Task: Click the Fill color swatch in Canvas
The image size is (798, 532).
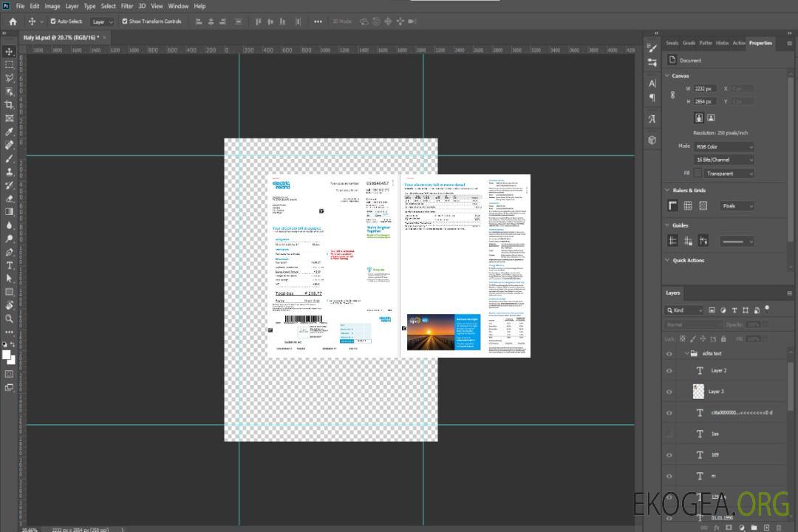Action: [698, 174]
